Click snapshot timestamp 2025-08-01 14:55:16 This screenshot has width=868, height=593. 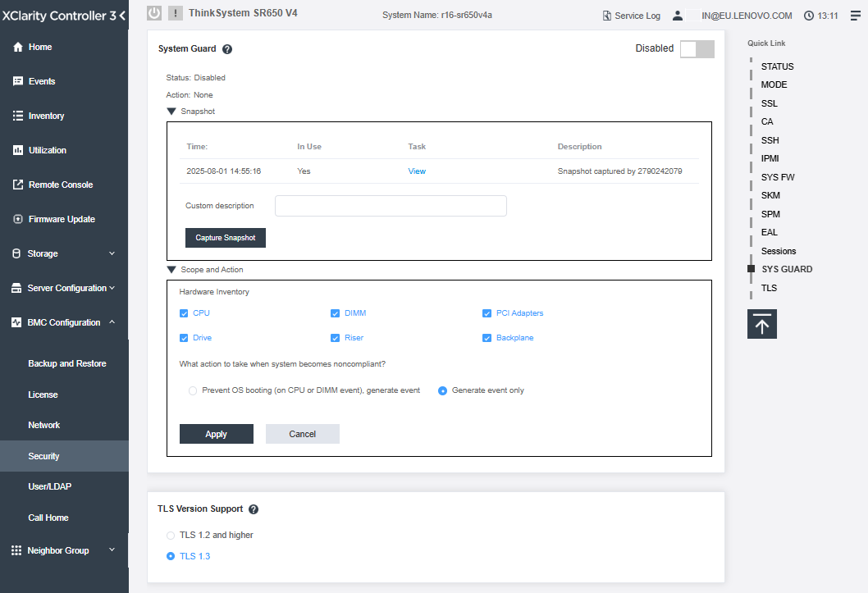point(224,171)
